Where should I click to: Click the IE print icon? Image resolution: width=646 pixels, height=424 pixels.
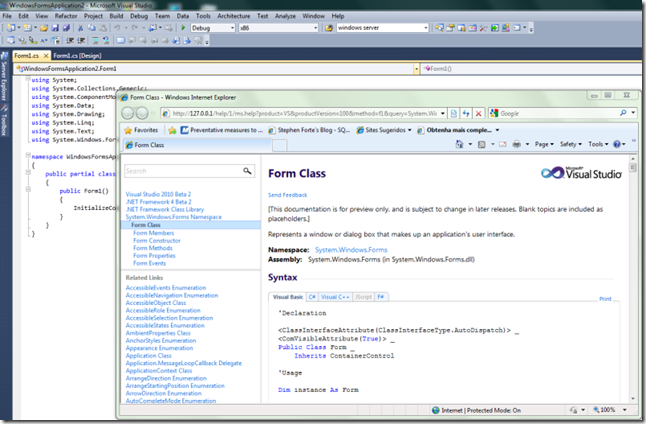point(516,144)
